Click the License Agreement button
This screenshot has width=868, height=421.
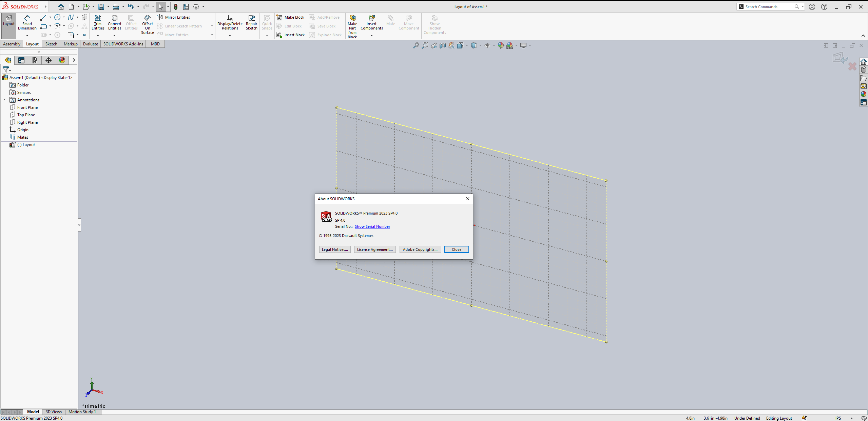point(375,249)
